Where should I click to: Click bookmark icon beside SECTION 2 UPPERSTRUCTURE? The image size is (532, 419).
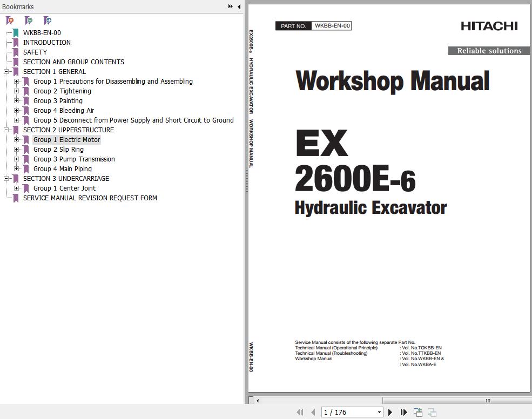point(16,130)
